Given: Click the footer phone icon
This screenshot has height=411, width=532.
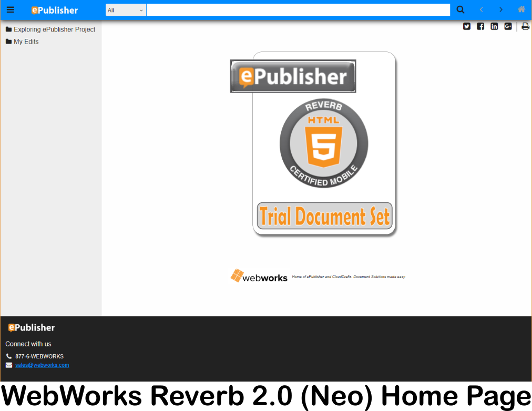Looking at the screenshot, I should (9, 356).
